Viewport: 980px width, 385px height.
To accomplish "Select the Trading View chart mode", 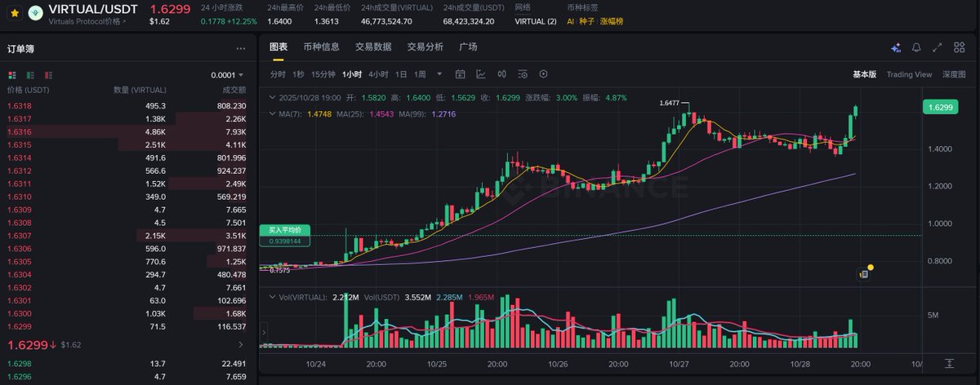I will point(908,74).
